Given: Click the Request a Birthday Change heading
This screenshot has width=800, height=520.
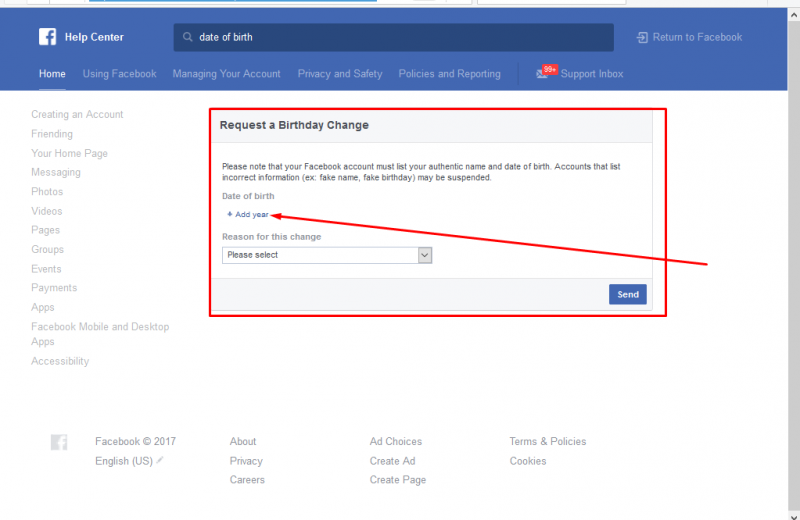Looking at the screenshot, I should tap(294, 125).
